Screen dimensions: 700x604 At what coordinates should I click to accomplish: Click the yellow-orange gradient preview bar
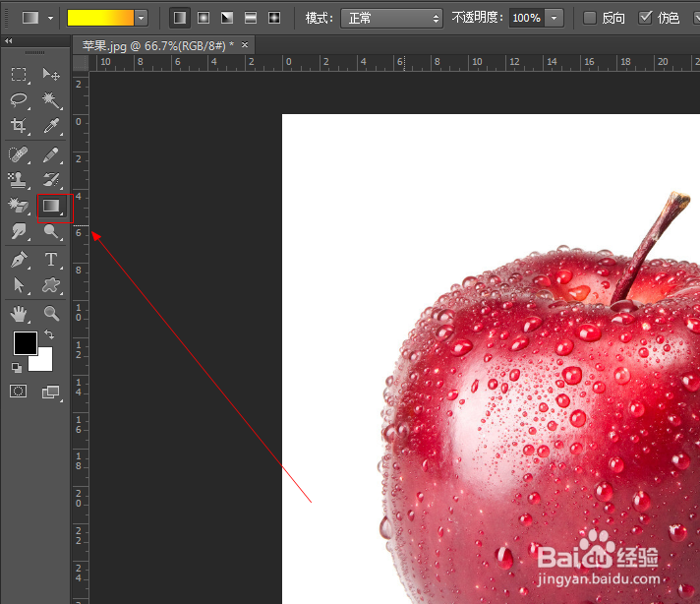(x=100, y=19)
